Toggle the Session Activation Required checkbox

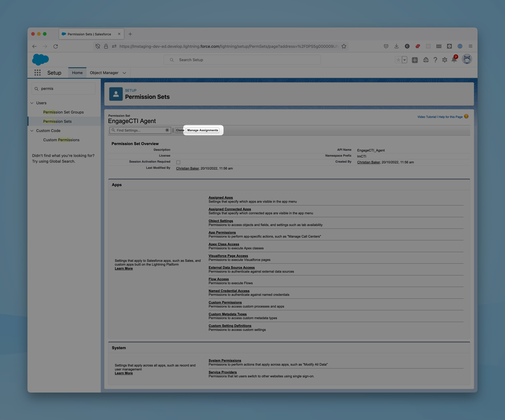click(x=178, y=162)
